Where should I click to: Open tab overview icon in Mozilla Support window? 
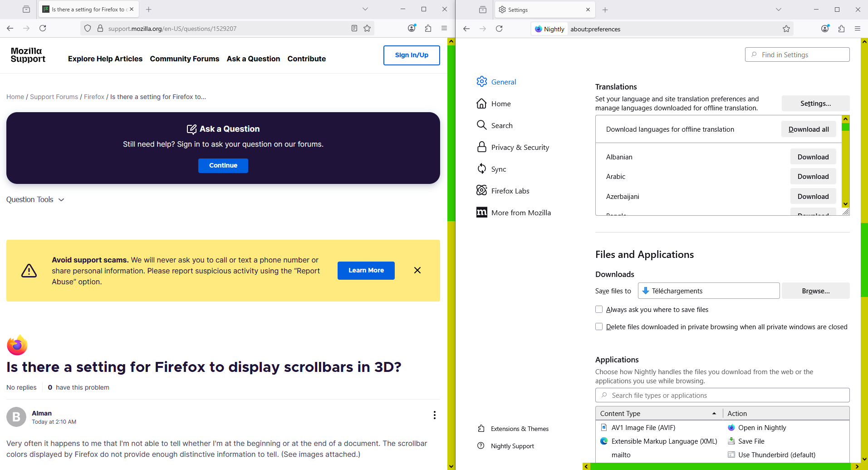click(x=26, y=9)
